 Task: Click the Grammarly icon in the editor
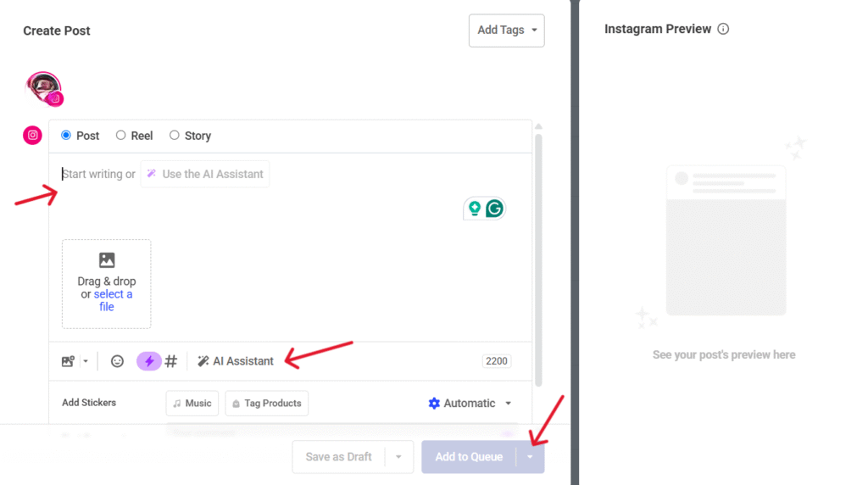[493, 208]
